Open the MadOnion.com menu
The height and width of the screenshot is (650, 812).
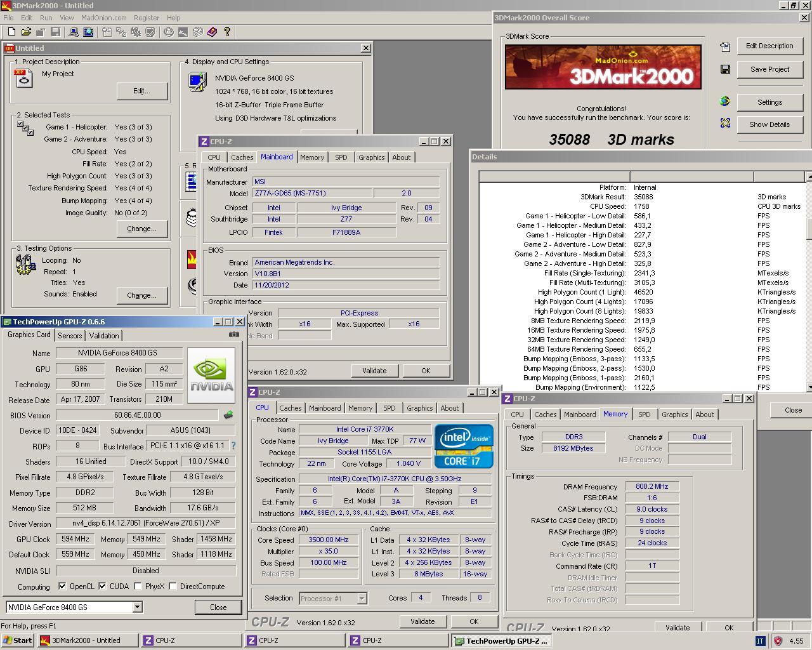(103, 18)
